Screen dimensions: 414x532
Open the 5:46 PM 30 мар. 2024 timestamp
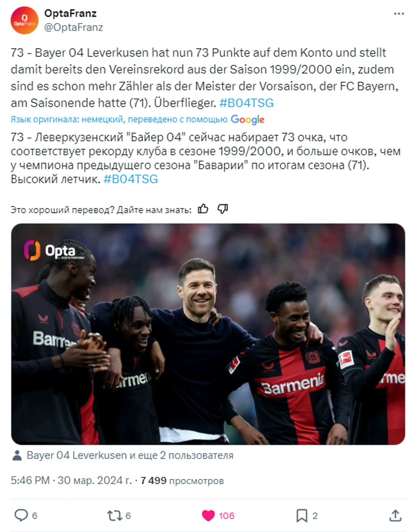tap(71, 481)
